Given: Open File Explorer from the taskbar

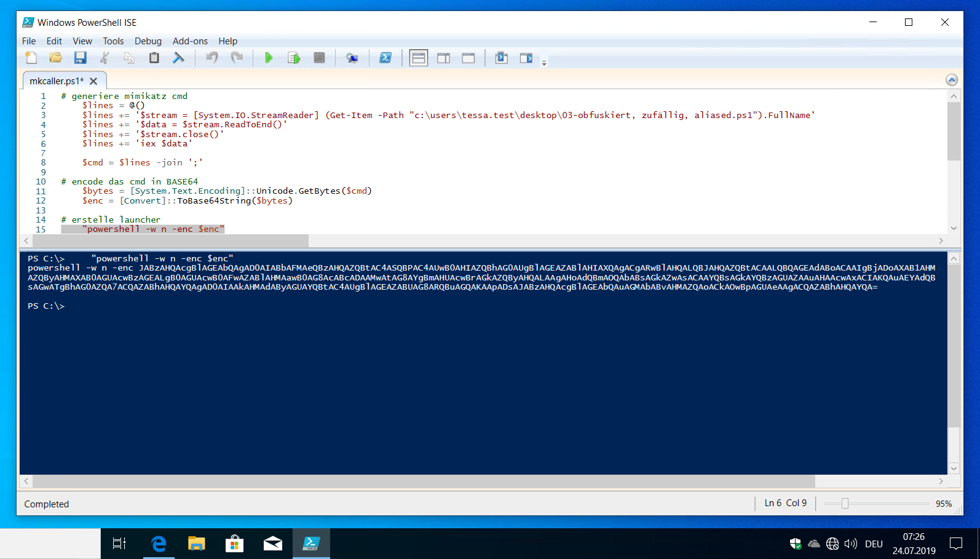Looking at the screenshot, I should [197, 544].
